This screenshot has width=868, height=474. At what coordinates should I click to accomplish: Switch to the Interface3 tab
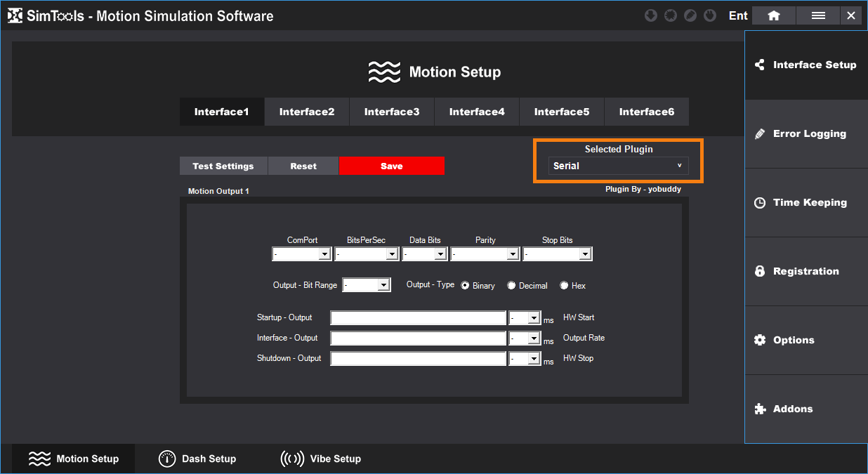coord(392,112)
